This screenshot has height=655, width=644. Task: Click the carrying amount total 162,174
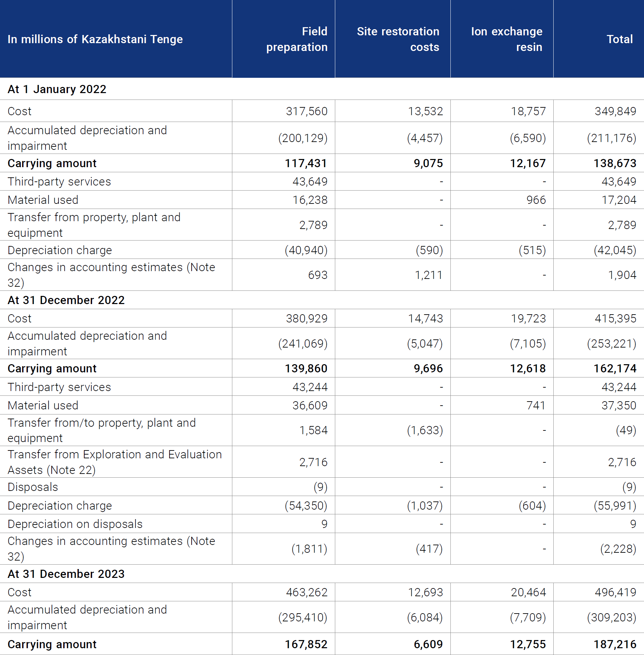615,368
